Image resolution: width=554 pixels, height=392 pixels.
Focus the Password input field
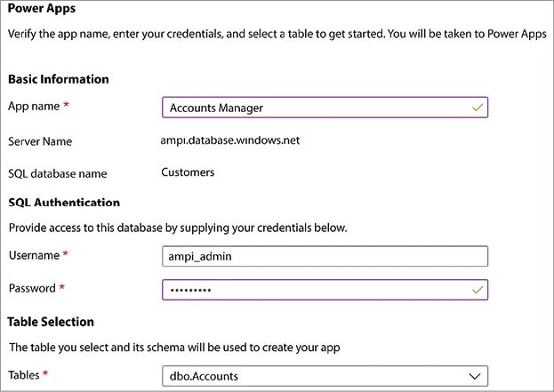(x=325, y=290)
